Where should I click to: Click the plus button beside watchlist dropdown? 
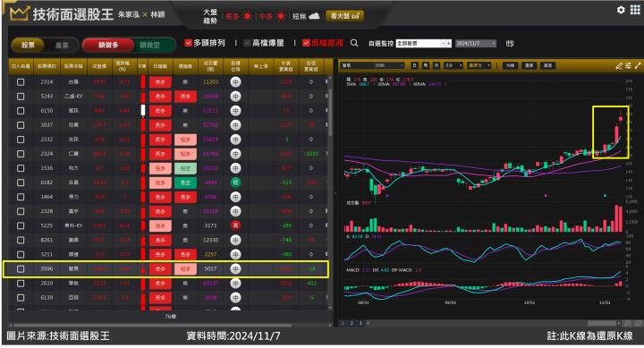pos(449,43)
